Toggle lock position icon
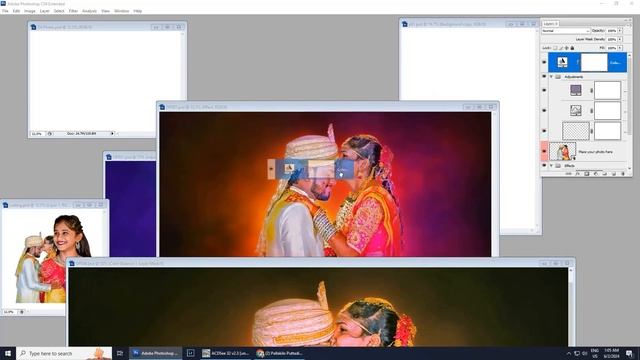This screenshot has width=640, height=360. pos(567,48)
